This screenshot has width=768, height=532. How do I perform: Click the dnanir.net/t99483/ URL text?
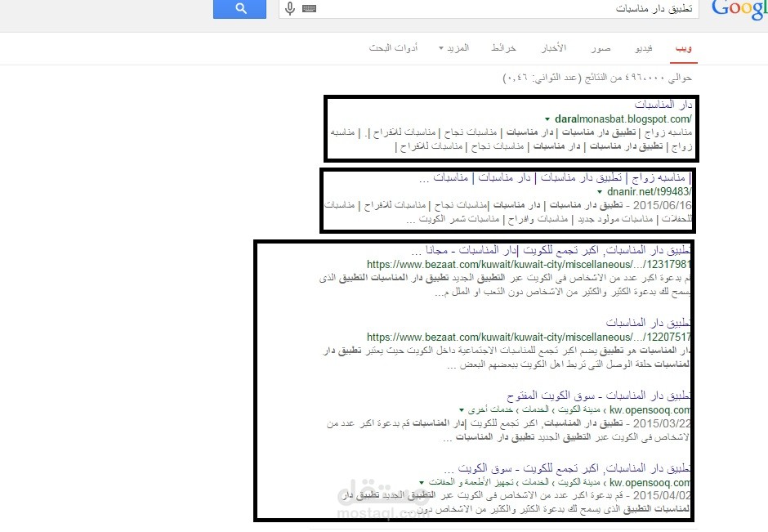649,191
